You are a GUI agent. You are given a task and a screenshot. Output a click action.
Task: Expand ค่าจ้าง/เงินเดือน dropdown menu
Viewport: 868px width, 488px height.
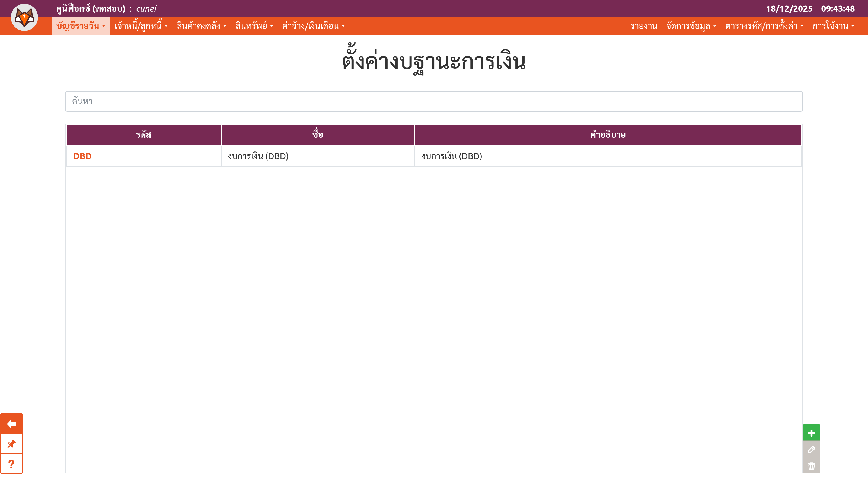tap(313, 26)
